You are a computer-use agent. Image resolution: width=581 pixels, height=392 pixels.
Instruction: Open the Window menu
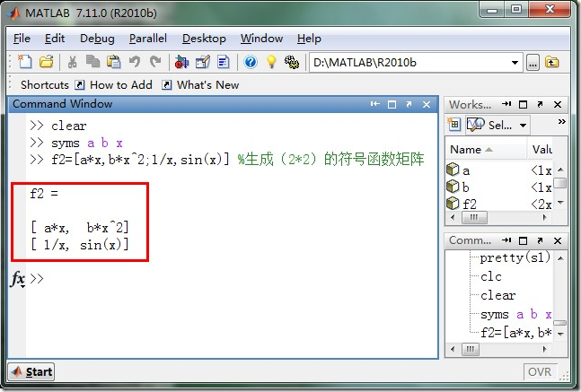point(261,39)
